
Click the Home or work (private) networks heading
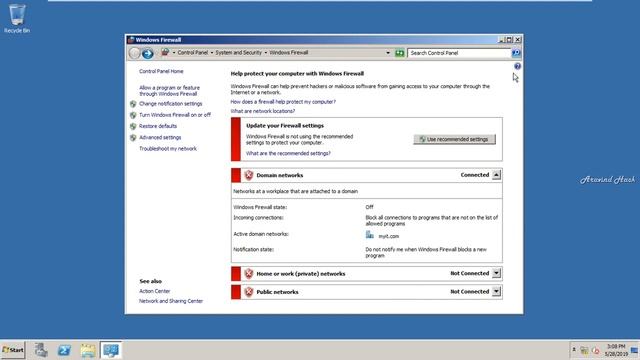pyautogui.click(x=301, y=273)
